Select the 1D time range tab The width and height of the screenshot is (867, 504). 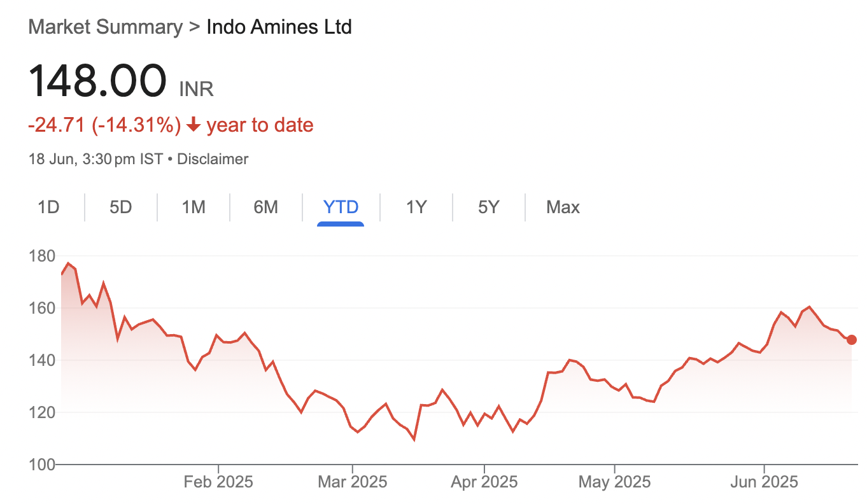click(x=48, y=207)
